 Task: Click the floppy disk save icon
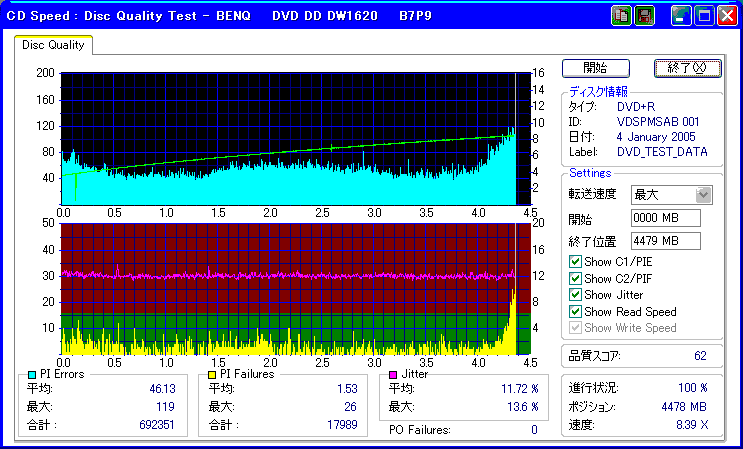644,16
